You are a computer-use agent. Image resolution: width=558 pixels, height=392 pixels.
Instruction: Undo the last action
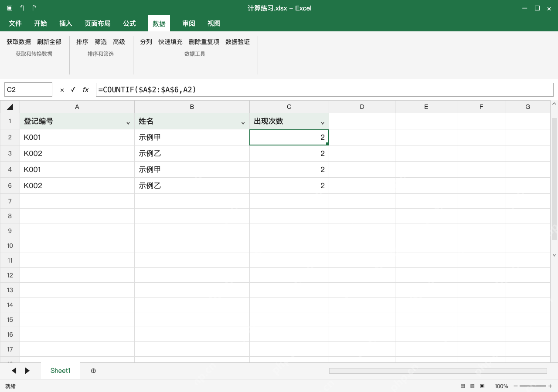click(22, 8)
